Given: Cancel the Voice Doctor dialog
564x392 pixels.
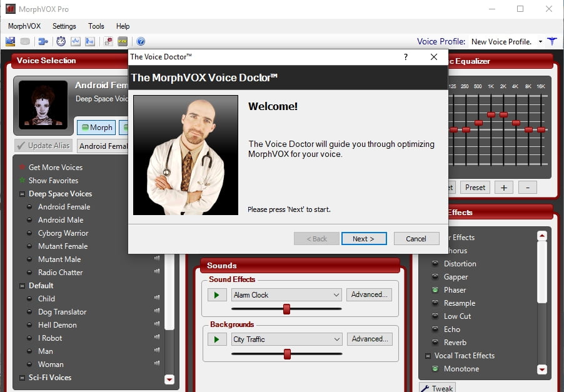Looking at the screenshot, I should [416, 239].
